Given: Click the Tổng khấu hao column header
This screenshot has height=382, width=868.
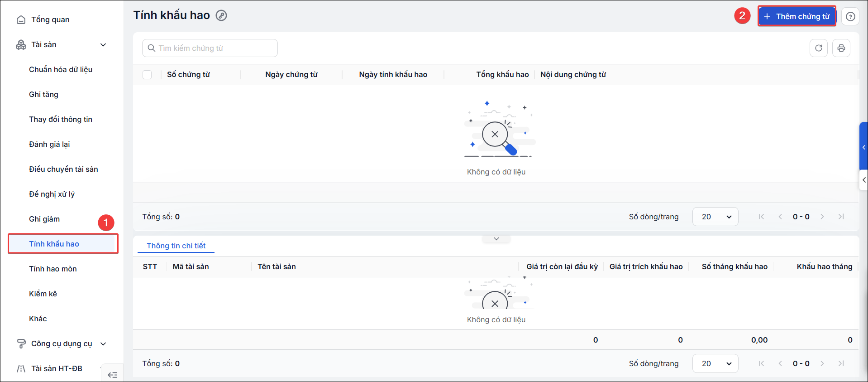Looking at the screenshot, I should pos(502,75).
